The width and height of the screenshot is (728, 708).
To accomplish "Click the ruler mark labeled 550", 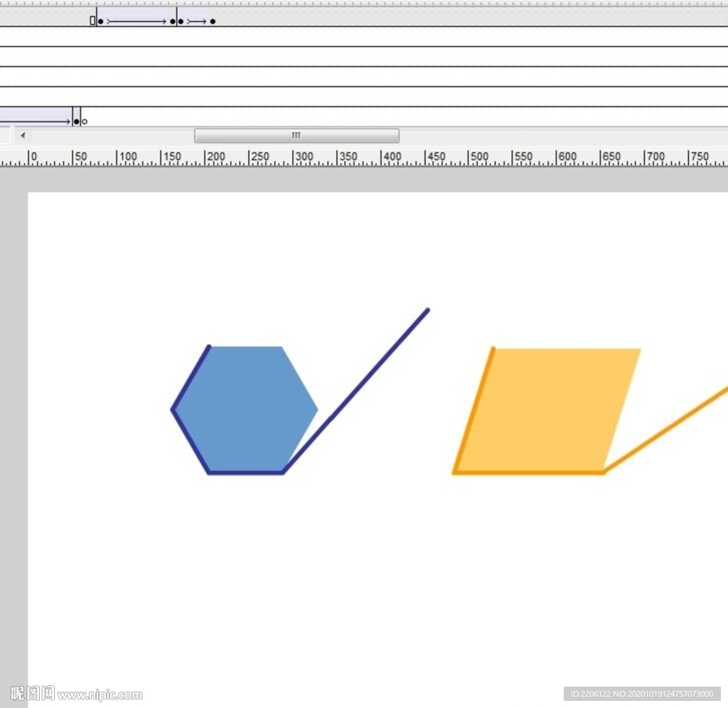I will click(523, 156).
